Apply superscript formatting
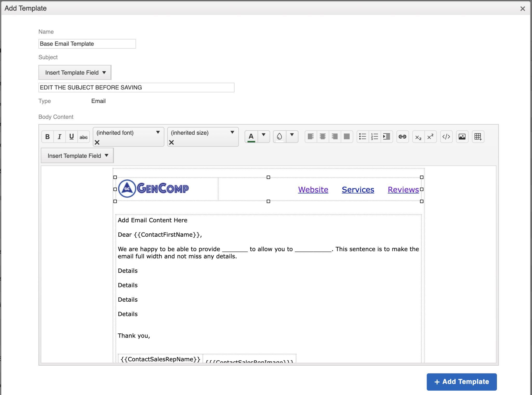 pyautogui.click(x=430, y=137)
